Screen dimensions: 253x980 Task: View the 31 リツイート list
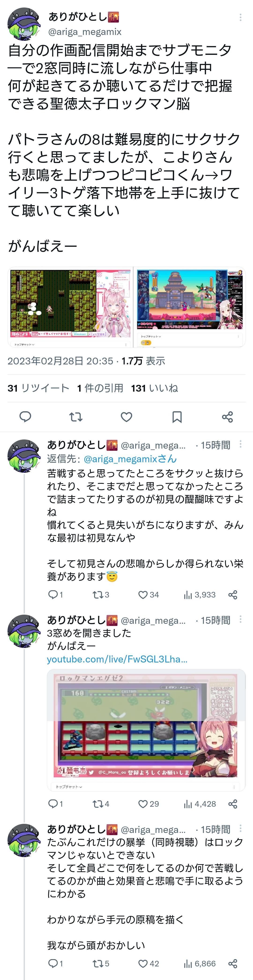tap(38, 388)
